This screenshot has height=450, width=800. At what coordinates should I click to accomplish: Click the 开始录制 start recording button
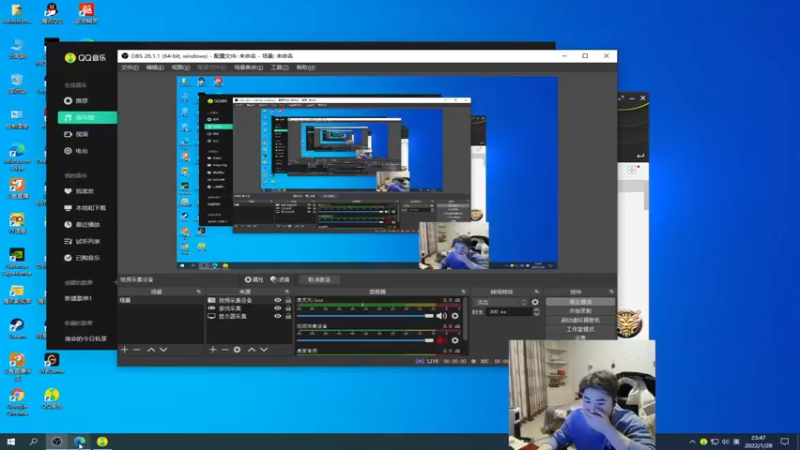(580, 311)
